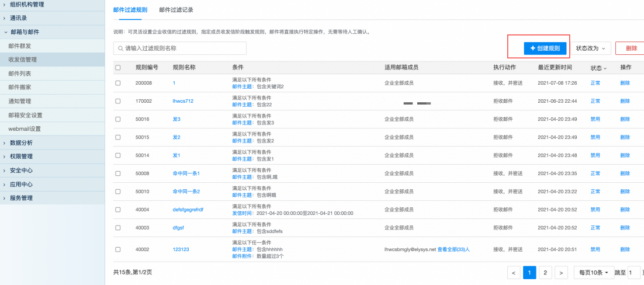This screenshot has height=285, width=644.
Task: Go to next page arrow in pagination
Action: tap(561, 273)
